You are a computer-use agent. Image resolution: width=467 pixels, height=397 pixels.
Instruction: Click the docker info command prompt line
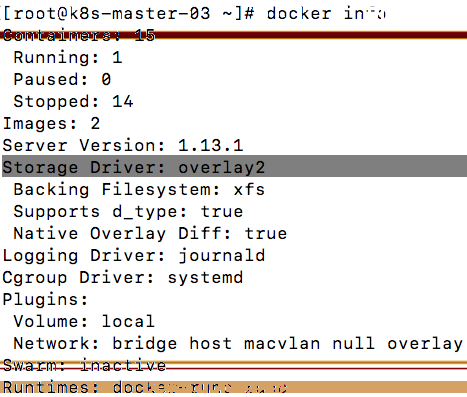(194, 14)
